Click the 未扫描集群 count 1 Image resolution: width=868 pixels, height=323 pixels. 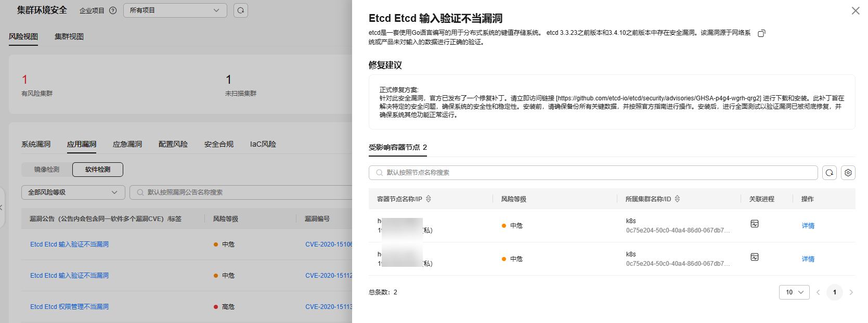(x=228, y=80)
